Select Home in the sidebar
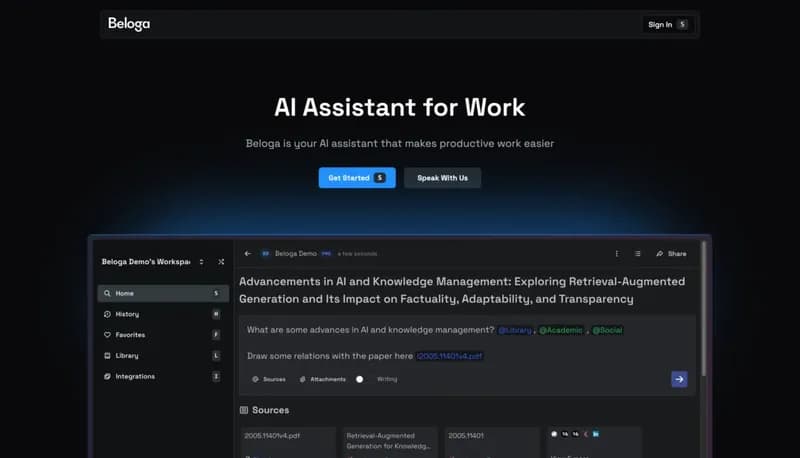This screenshot has height=458, width=800. 163,293
